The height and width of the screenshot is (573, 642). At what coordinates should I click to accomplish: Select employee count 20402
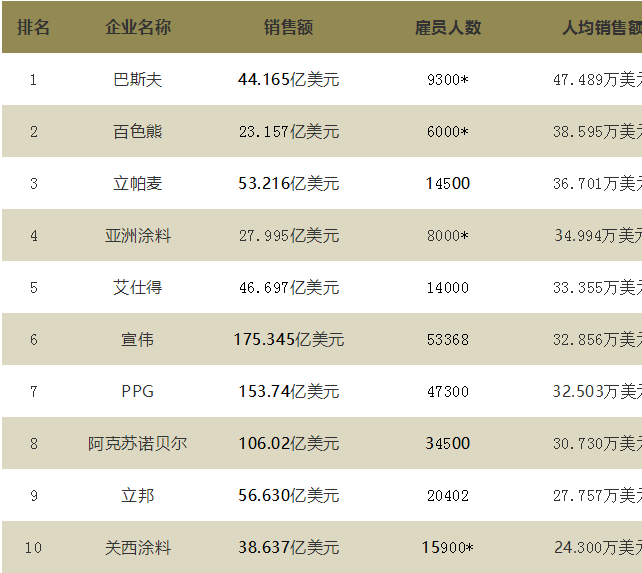click(x=447, y=495)
